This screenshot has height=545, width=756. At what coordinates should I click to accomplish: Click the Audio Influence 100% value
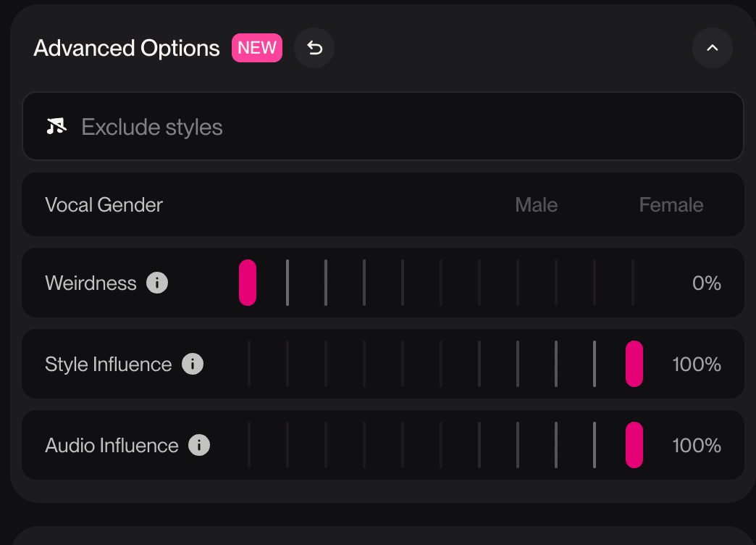click(x=696, y=446)
